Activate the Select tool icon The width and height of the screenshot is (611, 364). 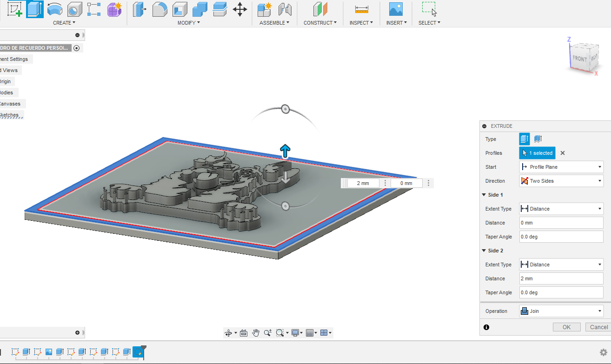click(x=429, y=9)
